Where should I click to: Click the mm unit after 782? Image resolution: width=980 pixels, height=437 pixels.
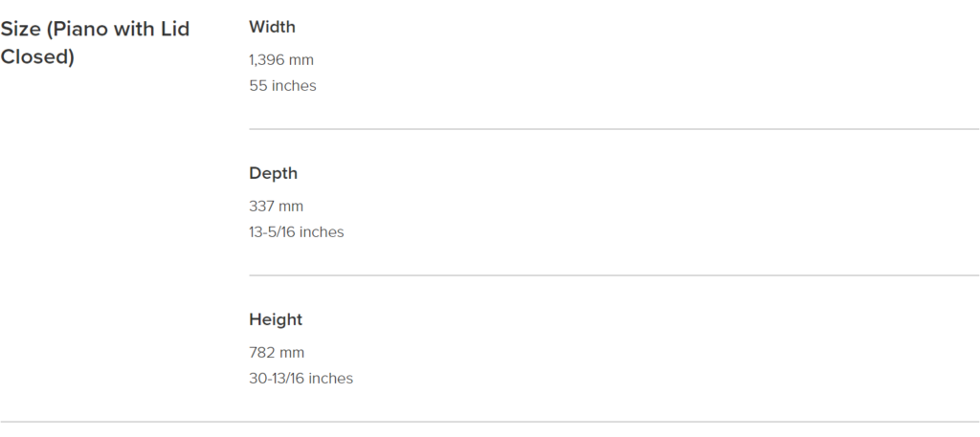coord(292,354)
